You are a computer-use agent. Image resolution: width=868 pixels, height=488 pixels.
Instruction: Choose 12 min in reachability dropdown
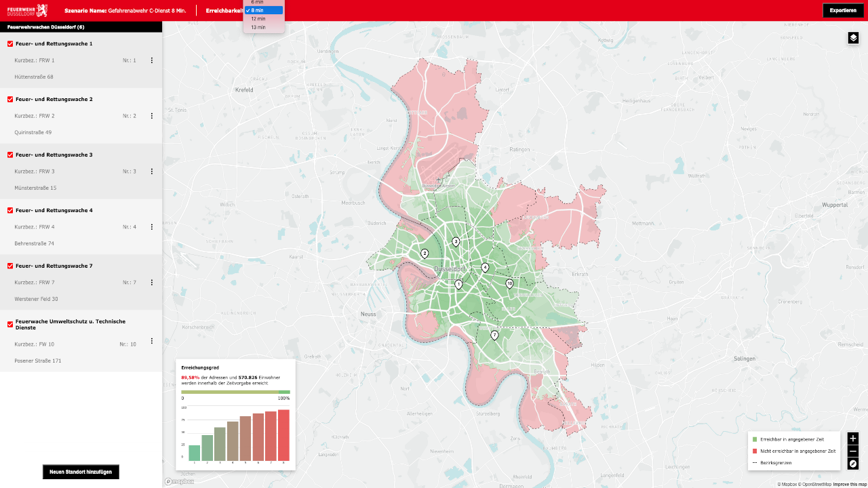coord(258,19)
